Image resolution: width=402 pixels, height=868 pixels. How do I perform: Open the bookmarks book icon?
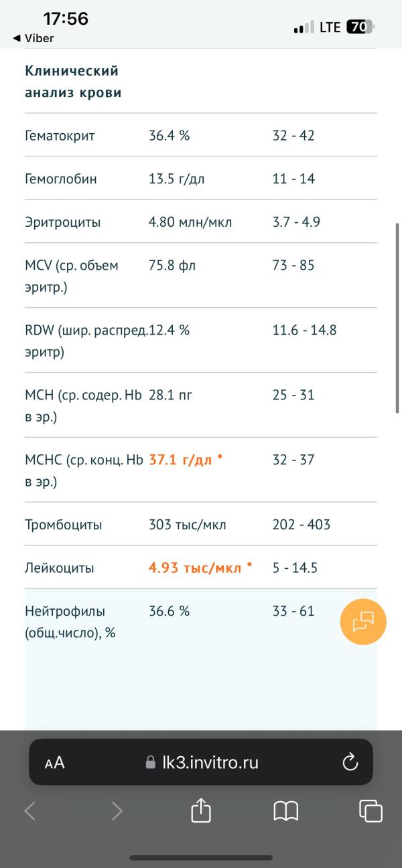(x=286, y=811)
